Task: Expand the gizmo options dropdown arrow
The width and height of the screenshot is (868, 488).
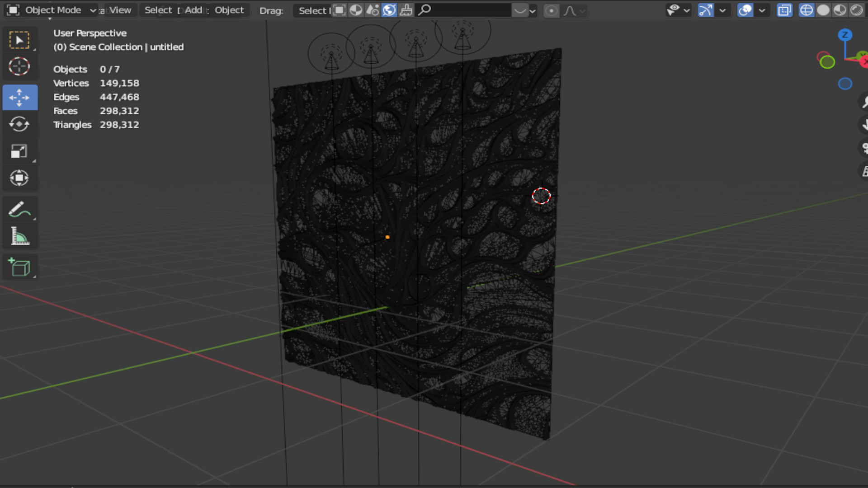Action: pyautogui.click(x=722, y=10)
